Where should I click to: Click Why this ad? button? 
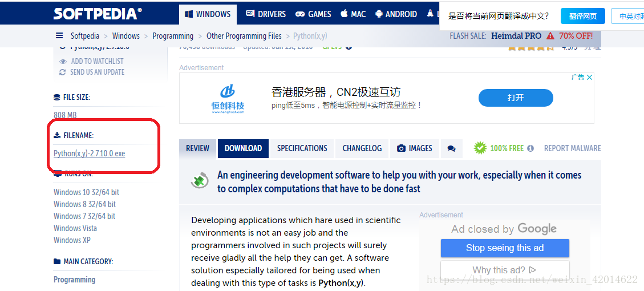click(505, 270)
